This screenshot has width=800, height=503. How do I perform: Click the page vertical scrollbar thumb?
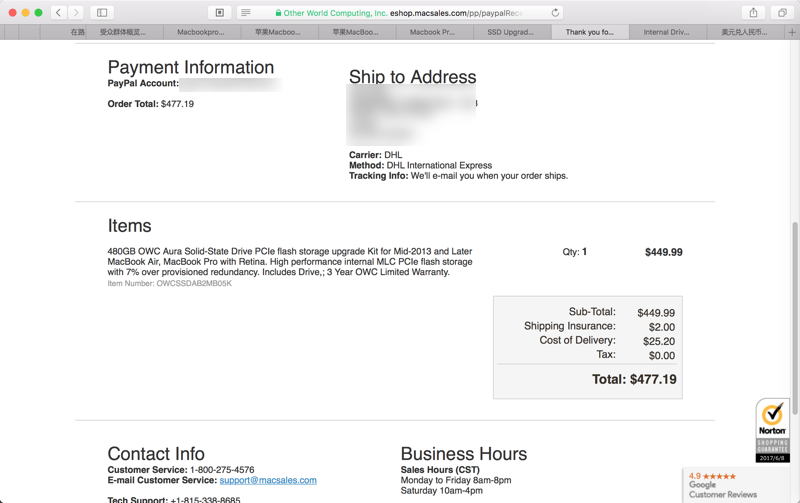[795, 318]
